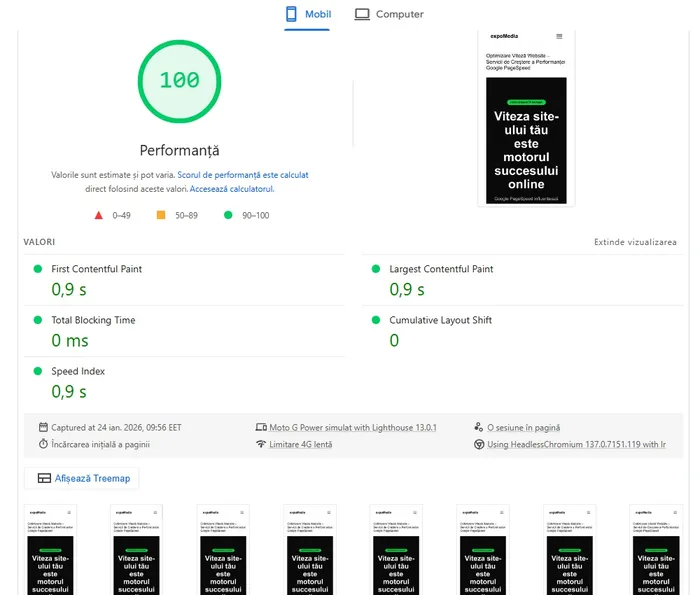Click the calendar icon next to Captured at
The width and height of the screenshot is (700, 595).
[43, 427]
